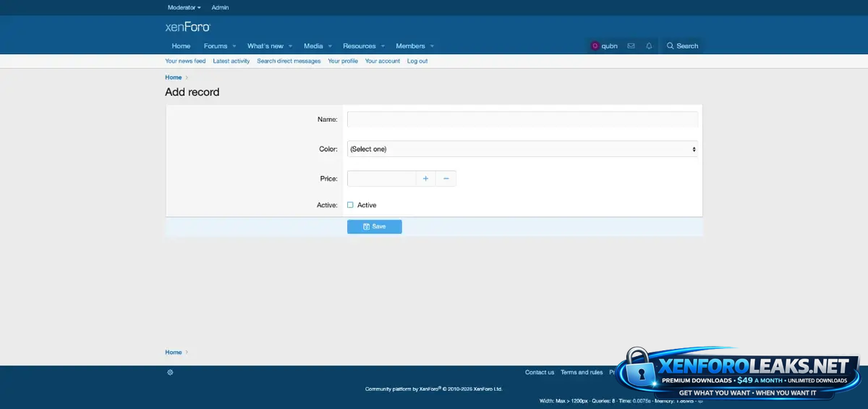Screen dimensions: 868x409
Task: Open the Color select dropdown
Action: pyautogui.click(x=522, y=149)
